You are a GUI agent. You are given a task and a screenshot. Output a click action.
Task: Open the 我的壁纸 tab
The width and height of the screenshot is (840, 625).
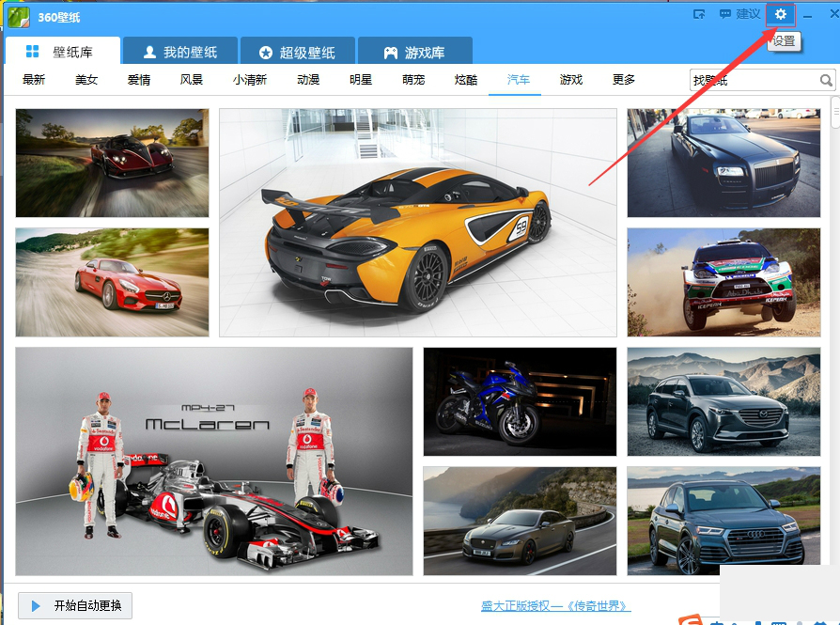179,53
